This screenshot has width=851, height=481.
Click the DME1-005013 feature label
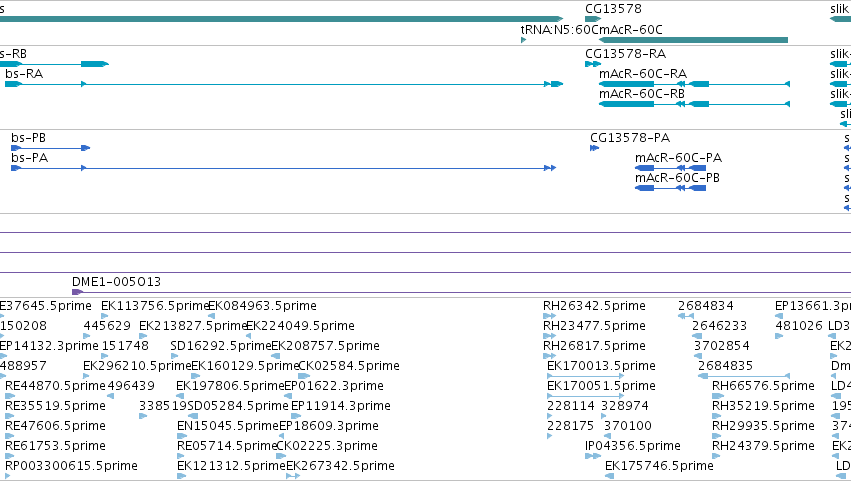click(x=116, y=282)
